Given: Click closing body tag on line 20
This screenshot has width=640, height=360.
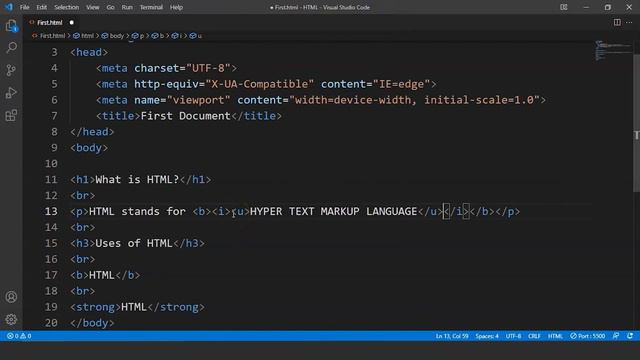Looking at the screenshot, I should 92,323.
